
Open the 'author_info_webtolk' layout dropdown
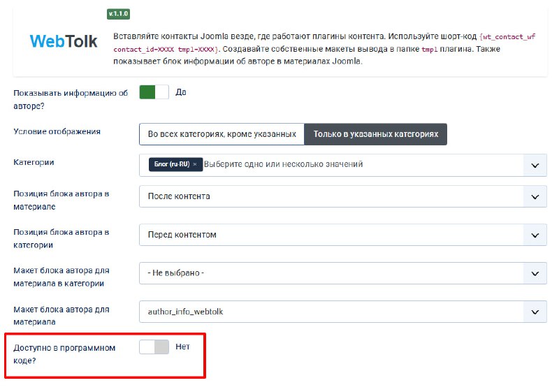click(342, 312)
